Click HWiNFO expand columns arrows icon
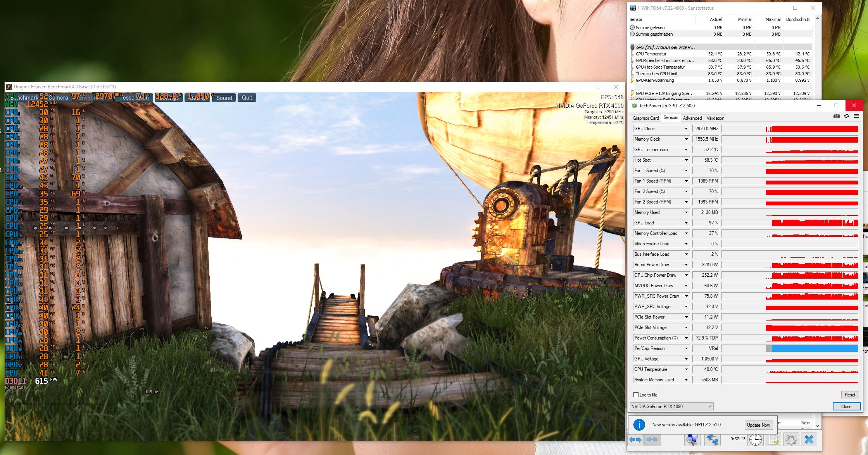This screenshot has height=455, width=868. pyautogui.click(x=635, y=440)
